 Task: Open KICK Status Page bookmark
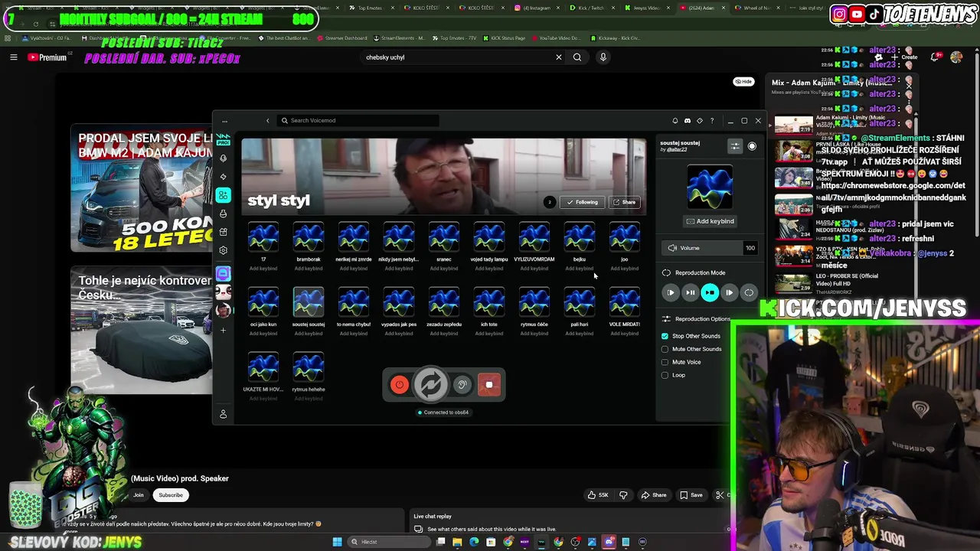click(x=504, y=37)
